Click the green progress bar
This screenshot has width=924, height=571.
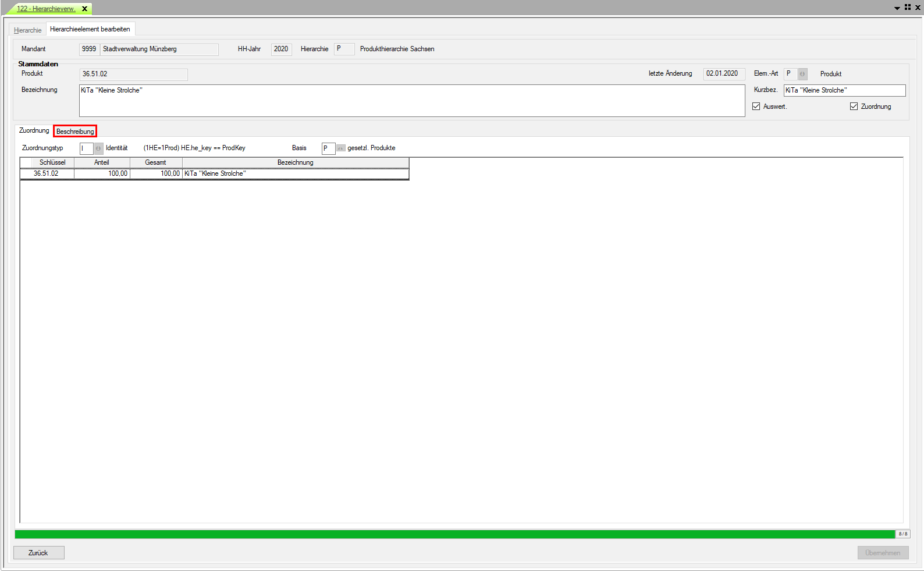[454, 534]
